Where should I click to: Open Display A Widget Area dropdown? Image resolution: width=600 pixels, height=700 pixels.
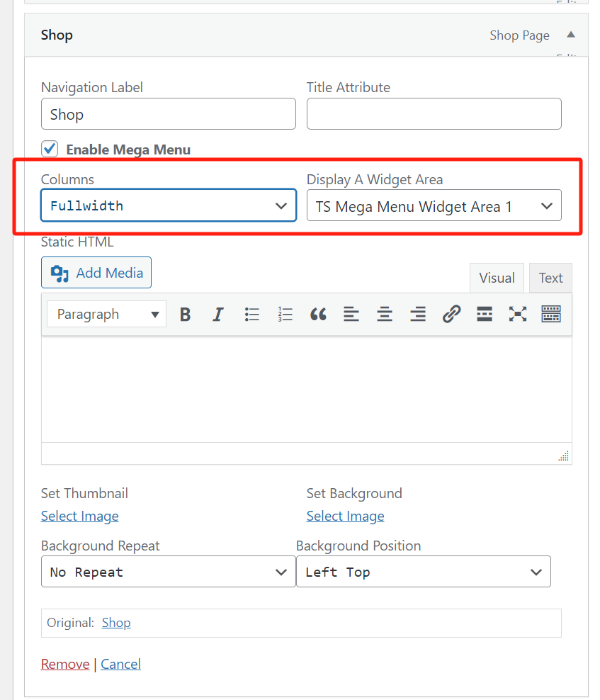(x=434, y=206)
